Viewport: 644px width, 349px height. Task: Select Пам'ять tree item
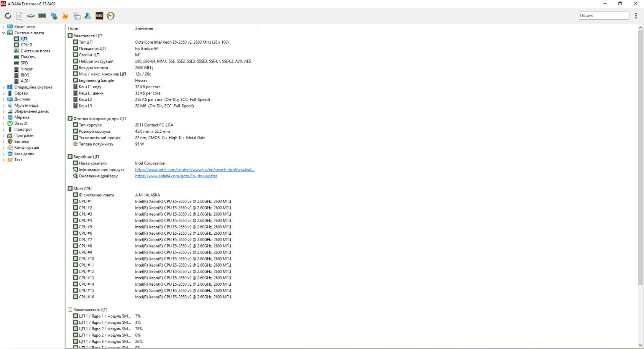(x=28, y=57)
